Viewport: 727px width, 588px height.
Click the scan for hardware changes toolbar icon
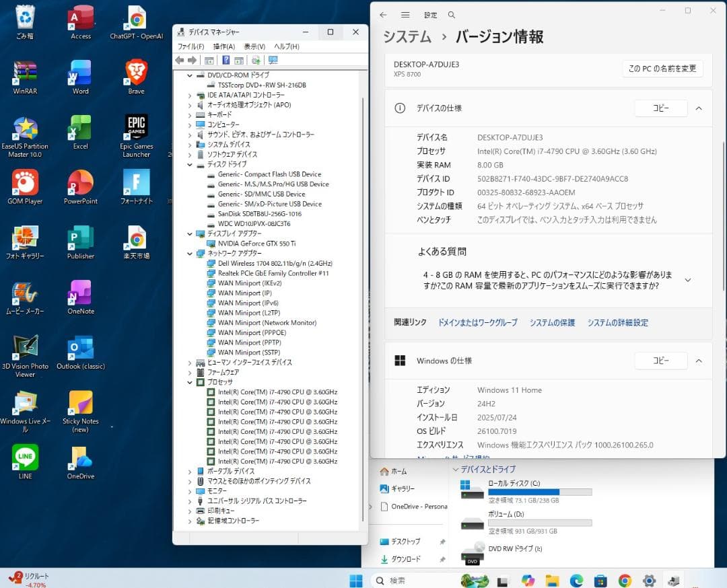pos(255,60)
